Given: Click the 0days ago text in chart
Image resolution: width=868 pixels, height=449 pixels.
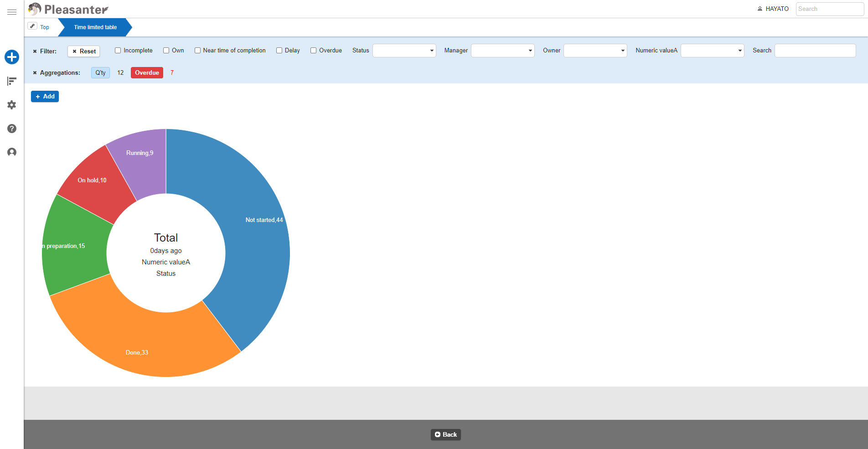Looking at the screenshot, I should [166, 251].
